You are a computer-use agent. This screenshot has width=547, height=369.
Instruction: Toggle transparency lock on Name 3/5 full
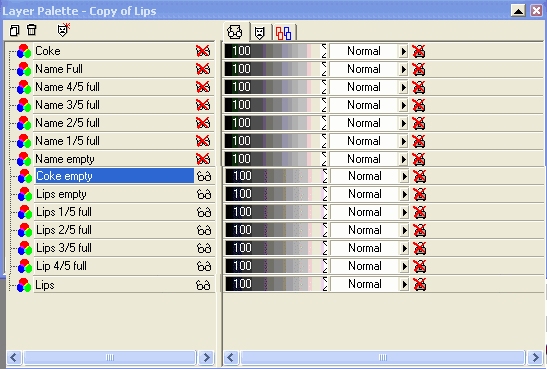point(419,105)
